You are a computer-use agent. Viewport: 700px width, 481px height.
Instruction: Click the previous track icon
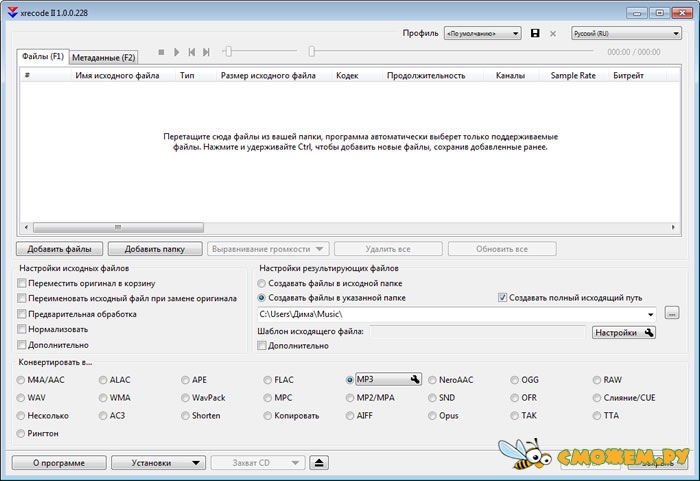click(192, 52)
